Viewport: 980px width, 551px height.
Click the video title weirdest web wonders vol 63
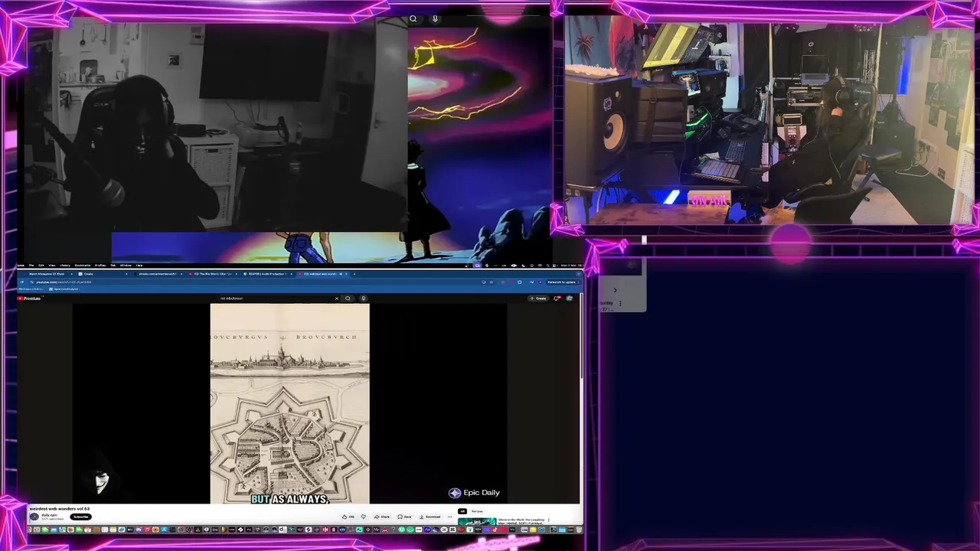(x=60, y=509)
